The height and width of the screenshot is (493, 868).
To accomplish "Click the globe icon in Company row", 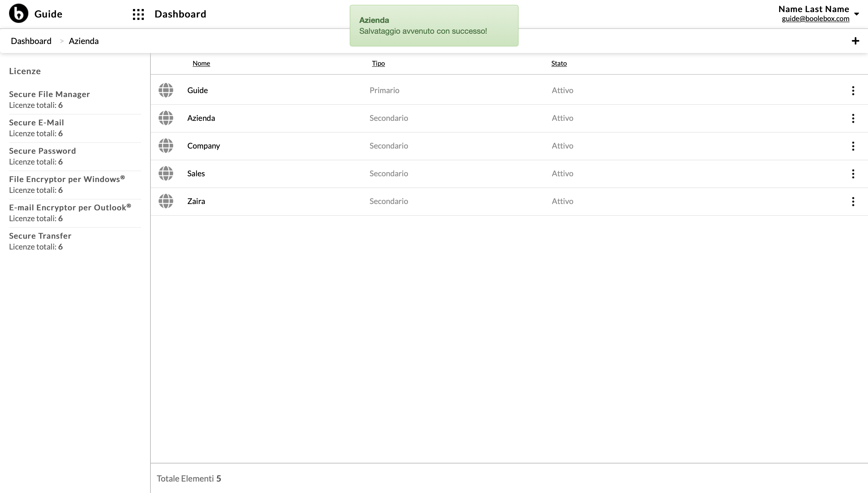I will pos(166,146).
